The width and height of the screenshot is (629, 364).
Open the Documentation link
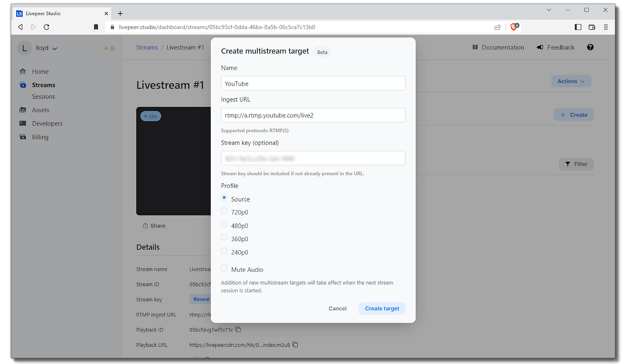[498, 47]
